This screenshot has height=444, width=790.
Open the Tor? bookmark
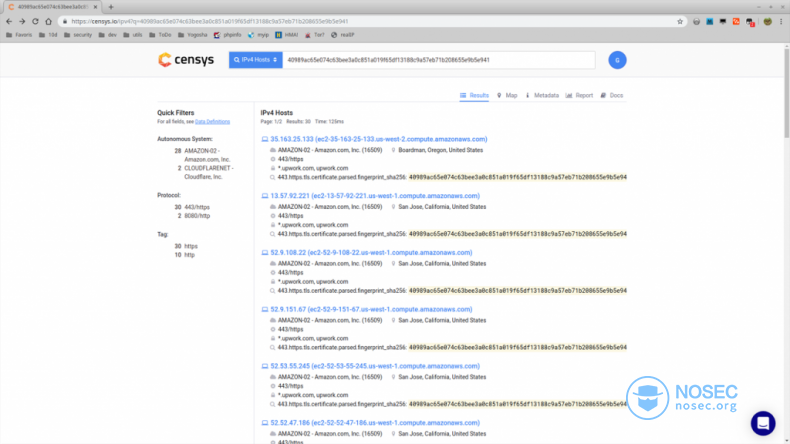(x=315, y=35)
